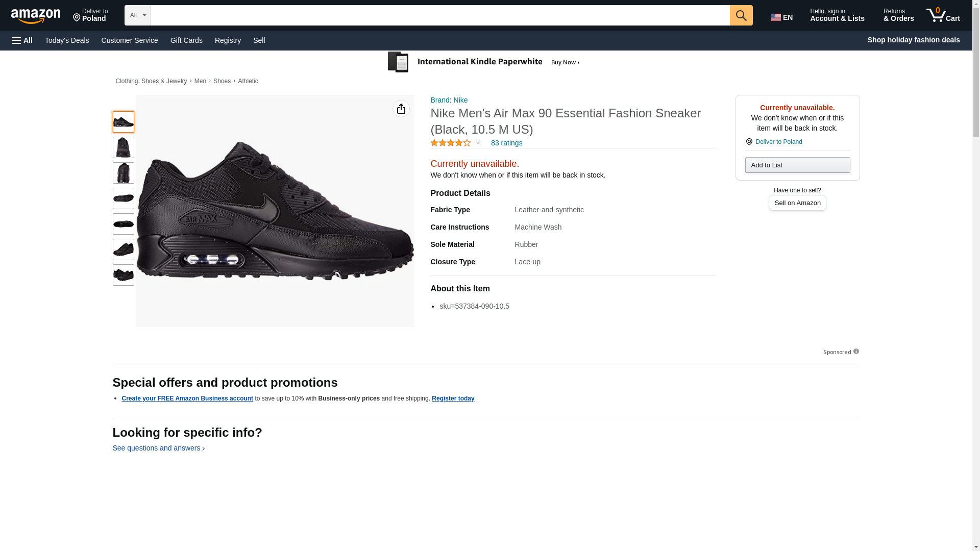Screen dimensions: 980x551
Task: Click the search magnifier button
Action: (741, 15)
